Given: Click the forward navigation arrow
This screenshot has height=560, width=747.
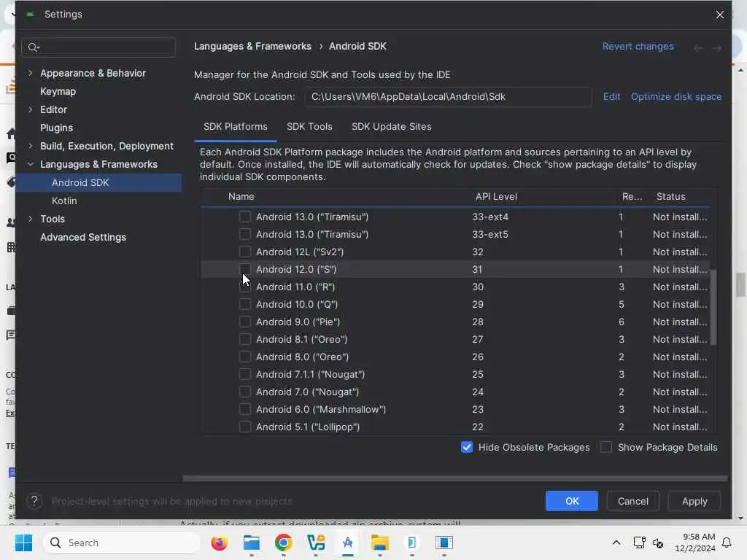Looking at the screenshot, I should pyautogui.click(x=716, y=47).
